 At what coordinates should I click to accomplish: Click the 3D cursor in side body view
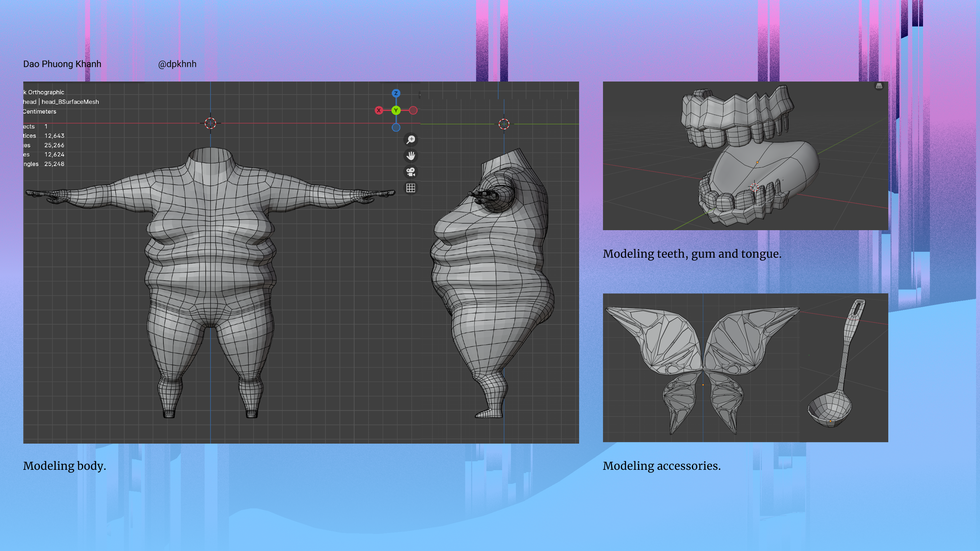504,124
